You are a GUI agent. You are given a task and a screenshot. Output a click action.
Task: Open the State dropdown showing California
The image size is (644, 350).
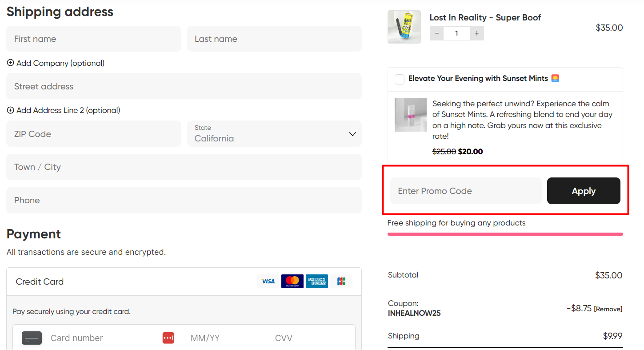pyautogui.click(x=274, y=133)
